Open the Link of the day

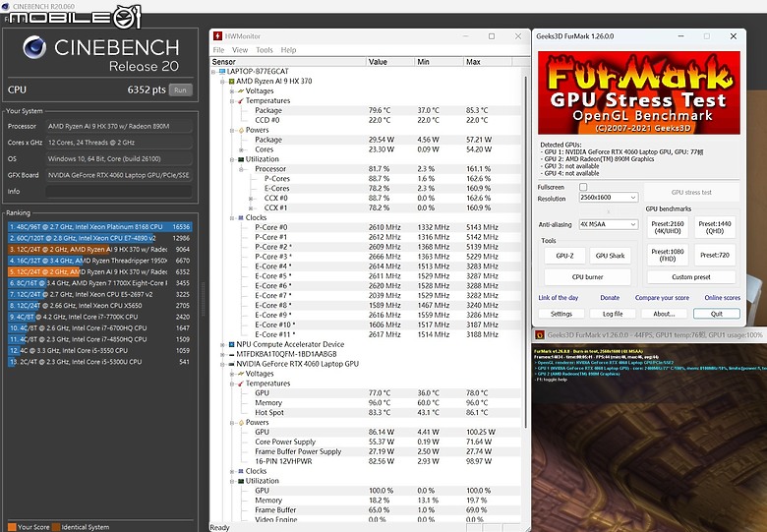559,298
